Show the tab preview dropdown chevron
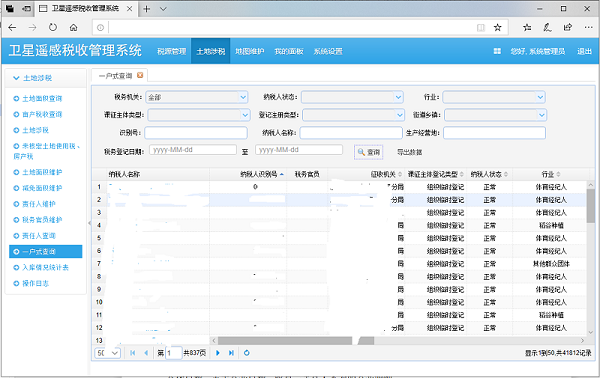Image resolution: width=600 pixels, height=378 pixels. (x=163, y=9)
